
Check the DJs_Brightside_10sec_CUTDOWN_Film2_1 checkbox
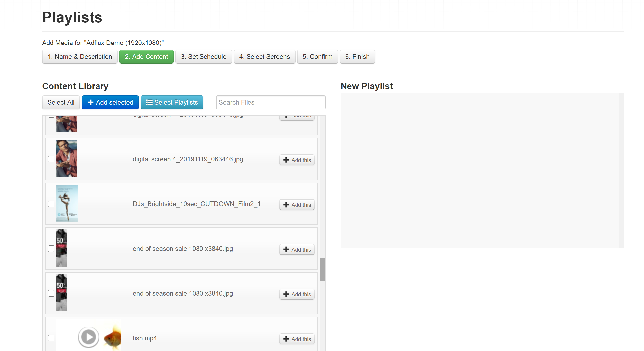[x=51, y=204]
